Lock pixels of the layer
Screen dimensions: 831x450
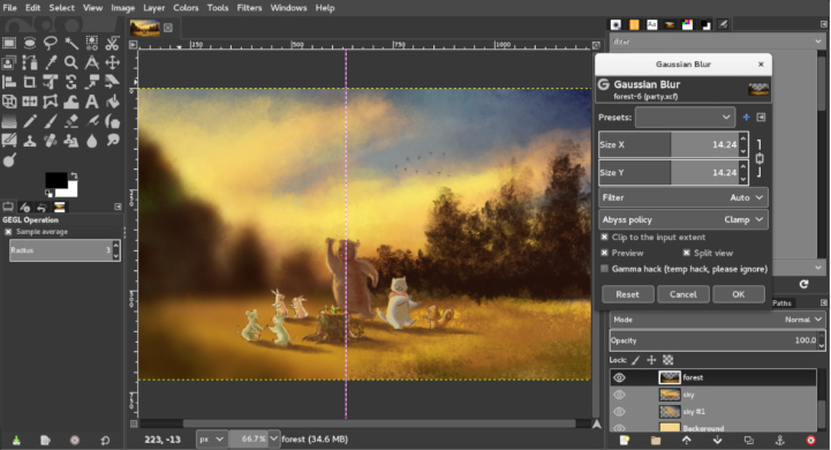(x=635, y=360)
